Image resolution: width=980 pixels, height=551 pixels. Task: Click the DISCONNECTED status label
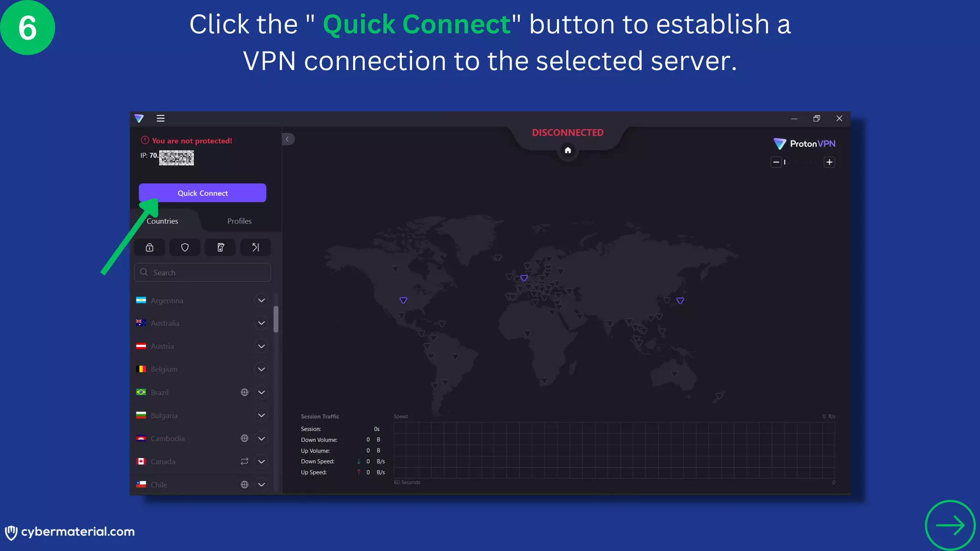[x=568, y=132]
